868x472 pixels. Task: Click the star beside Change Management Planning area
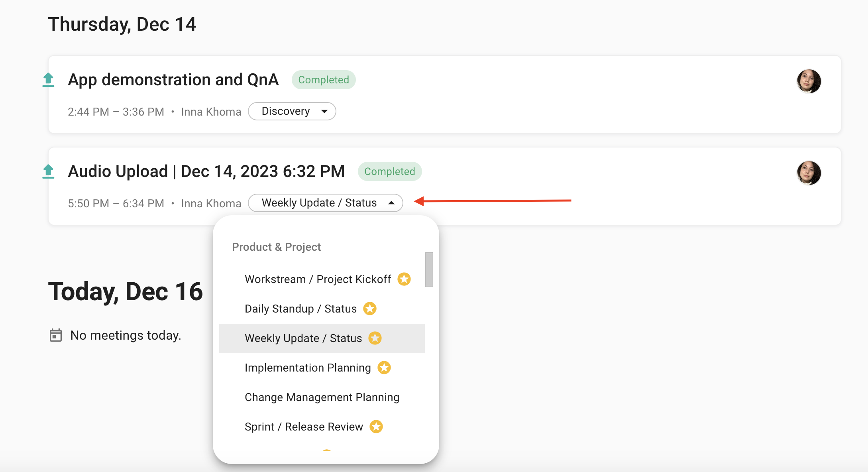coord(414,397)
